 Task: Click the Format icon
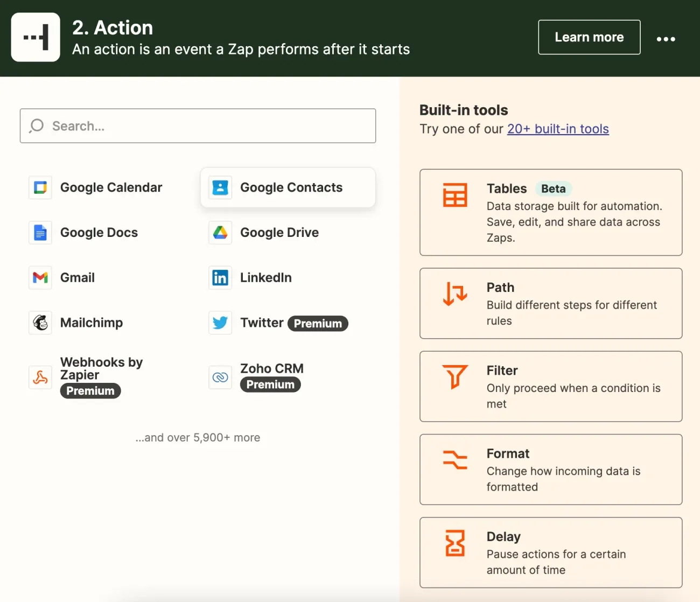(455, 459)
